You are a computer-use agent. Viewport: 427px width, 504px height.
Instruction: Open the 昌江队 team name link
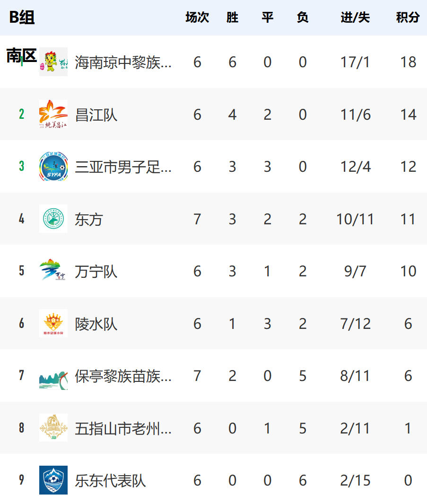coord(96,115)
